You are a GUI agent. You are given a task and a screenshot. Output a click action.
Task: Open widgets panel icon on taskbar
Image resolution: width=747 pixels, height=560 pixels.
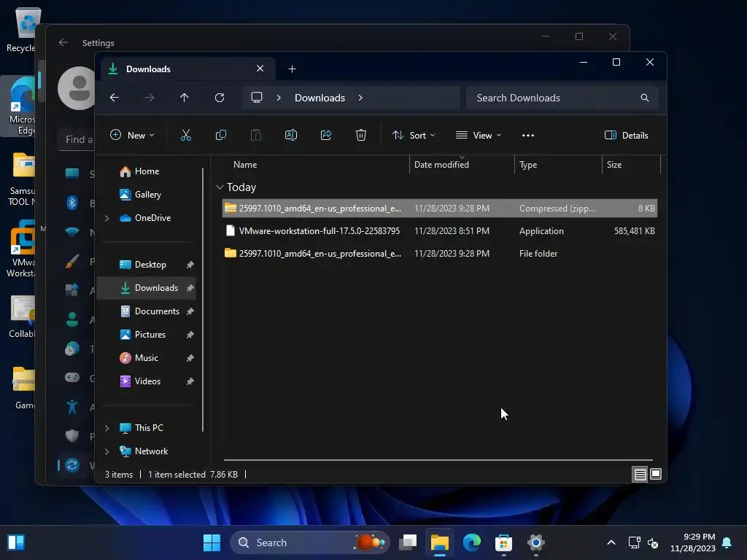16,542
